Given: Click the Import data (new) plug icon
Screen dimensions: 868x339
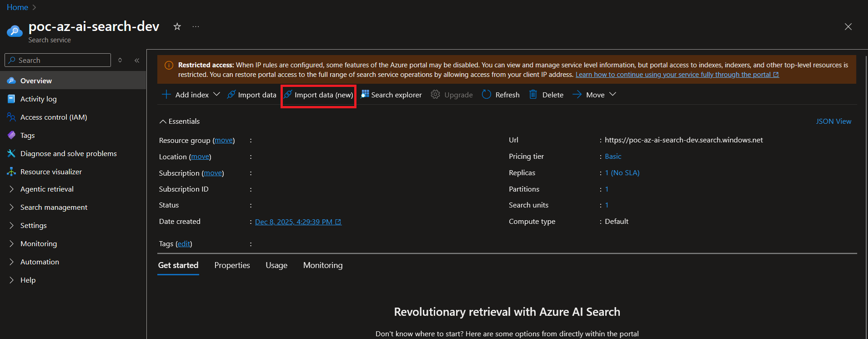Looking at the screenshot, I should pyautogui.click(x=288, y=95).
